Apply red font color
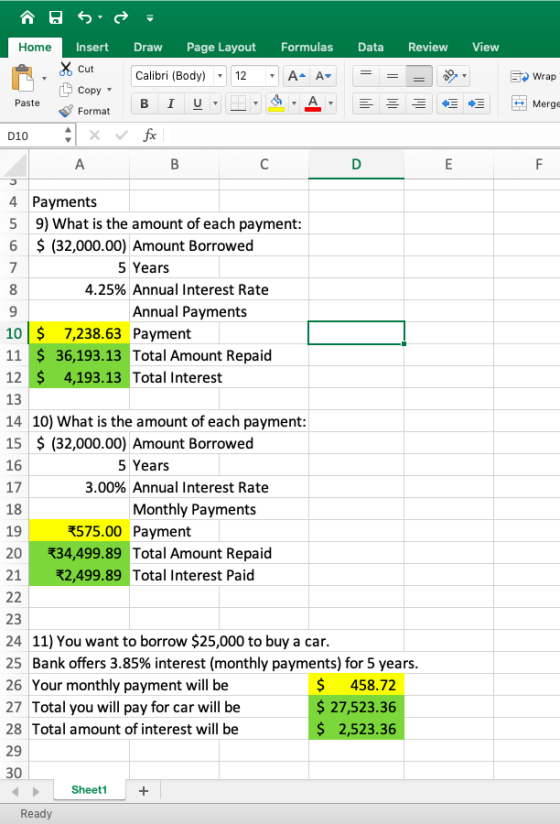560x824 pixels. pos(313,104)
